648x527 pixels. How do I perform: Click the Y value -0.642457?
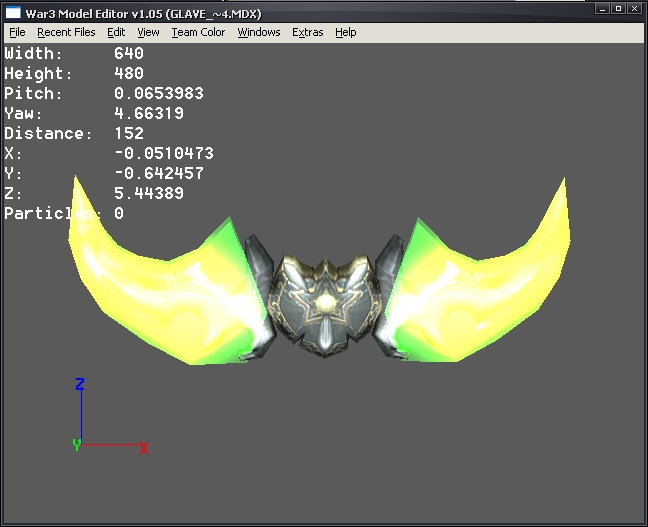point(159,173)
